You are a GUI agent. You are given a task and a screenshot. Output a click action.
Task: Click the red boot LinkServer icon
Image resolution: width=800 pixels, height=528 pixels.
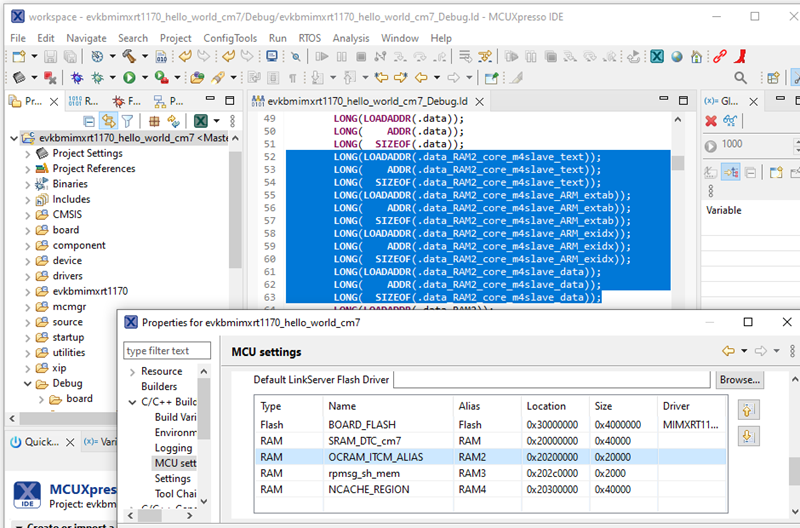(741, 56)
